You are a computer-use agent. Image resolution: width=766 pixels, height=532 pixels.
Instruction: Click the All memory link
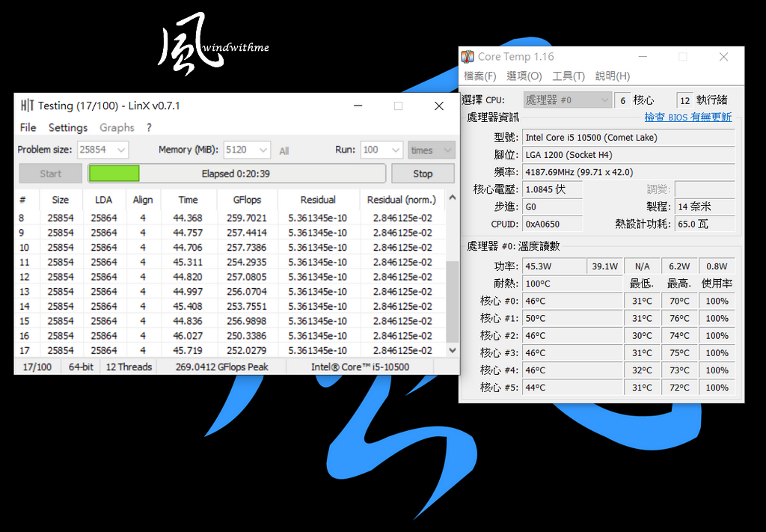284,151
